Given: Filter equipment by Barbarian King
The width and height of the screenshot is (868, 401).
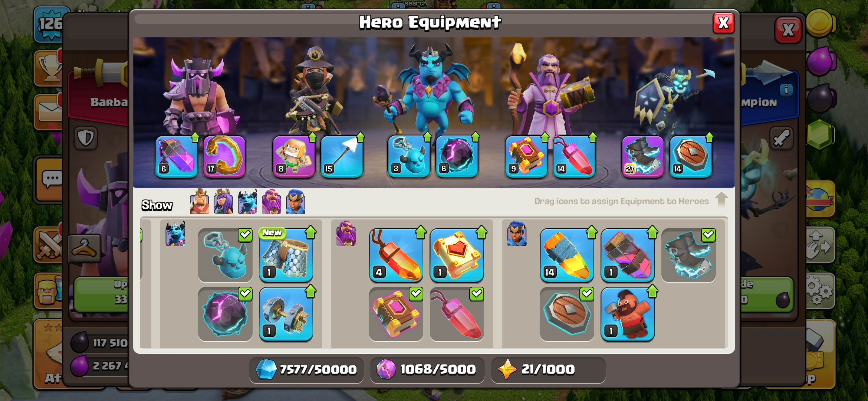Looking at the screenshot, I should coord(200,202).
